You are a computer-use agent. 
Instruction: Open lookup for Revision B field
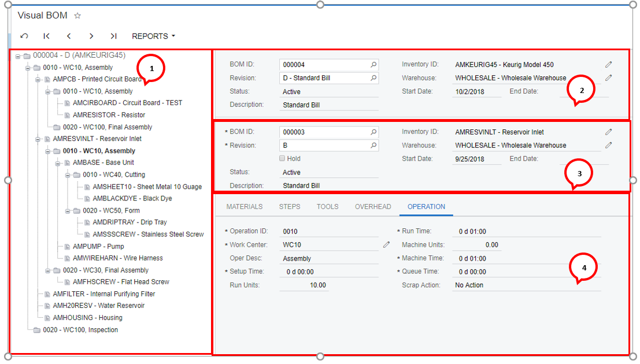coord(373,146)
